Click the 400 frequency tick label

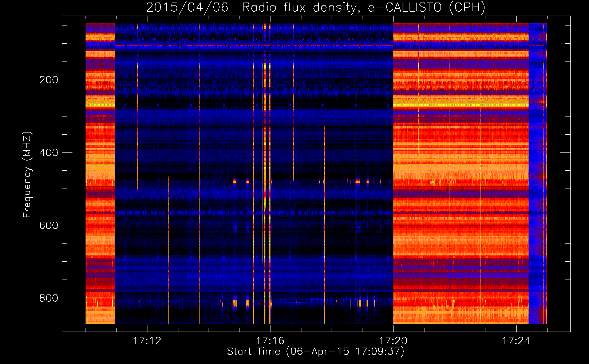click(x=48, y=153)
